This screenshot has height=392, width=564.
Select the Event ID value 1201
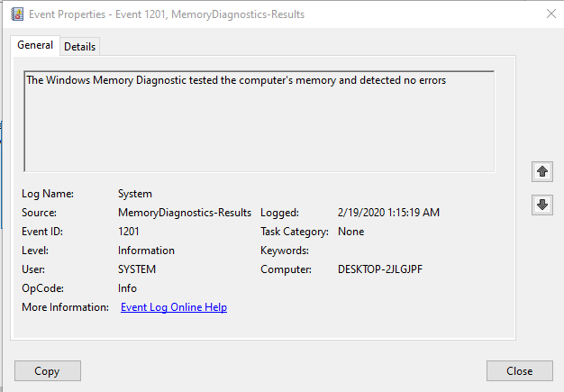[x=129, y=232]
